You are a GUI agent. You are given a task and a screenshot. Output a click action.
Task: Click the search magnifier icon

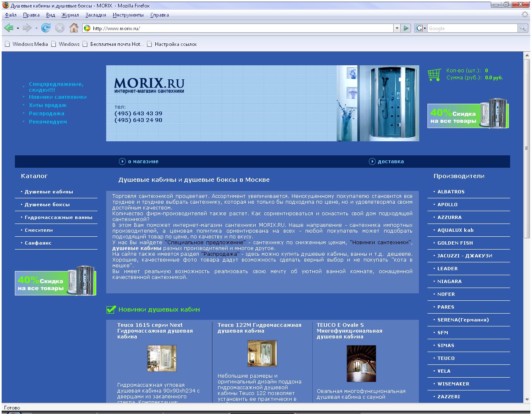(523, 28)
